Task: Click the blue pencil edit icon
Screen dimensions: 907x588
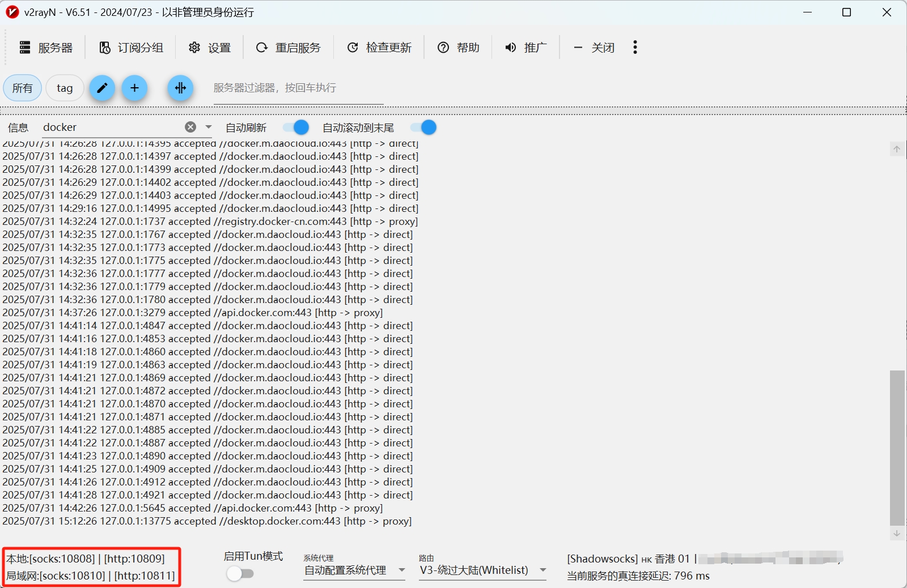Action: [102, 88]
